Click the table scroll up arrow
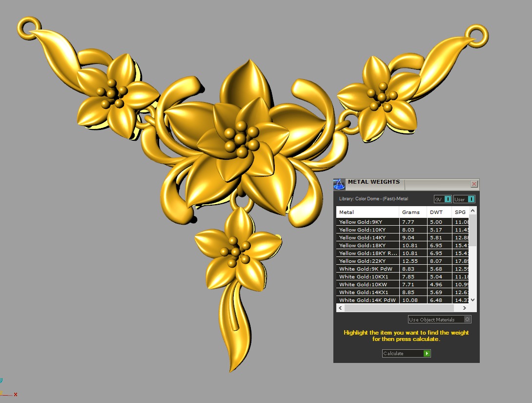 (472, 211)
